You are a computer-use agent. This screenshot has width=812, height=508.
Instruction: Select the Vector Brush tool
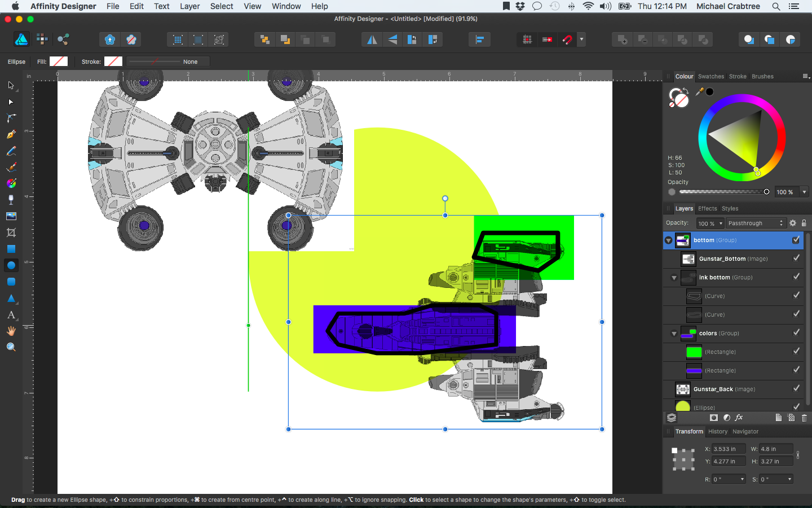11,167
